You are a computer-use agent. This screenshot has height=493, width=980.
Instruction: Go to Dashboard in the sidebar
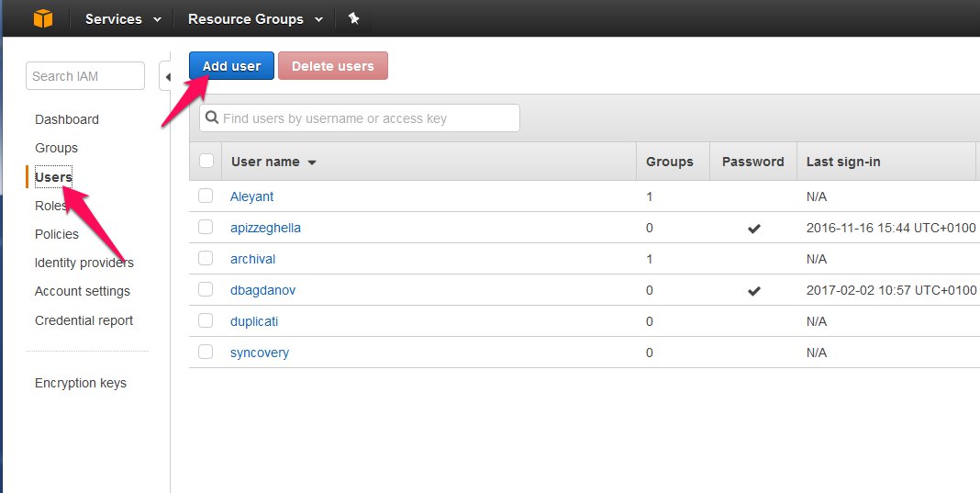click(x=67, y=119)
